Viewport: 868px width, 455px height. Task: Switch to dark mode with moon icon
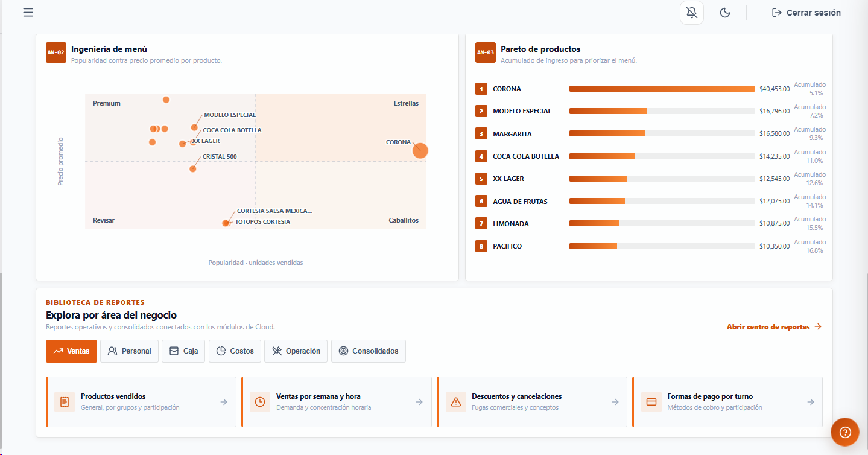(x=725, y=13)
